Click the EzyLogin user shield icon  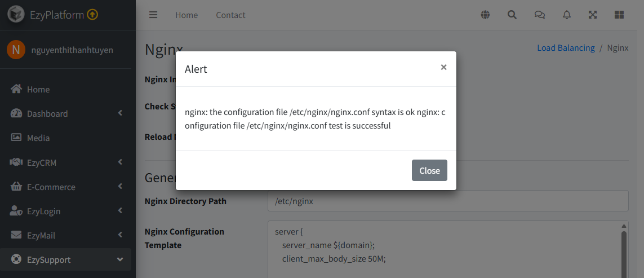tap(16, 210)
